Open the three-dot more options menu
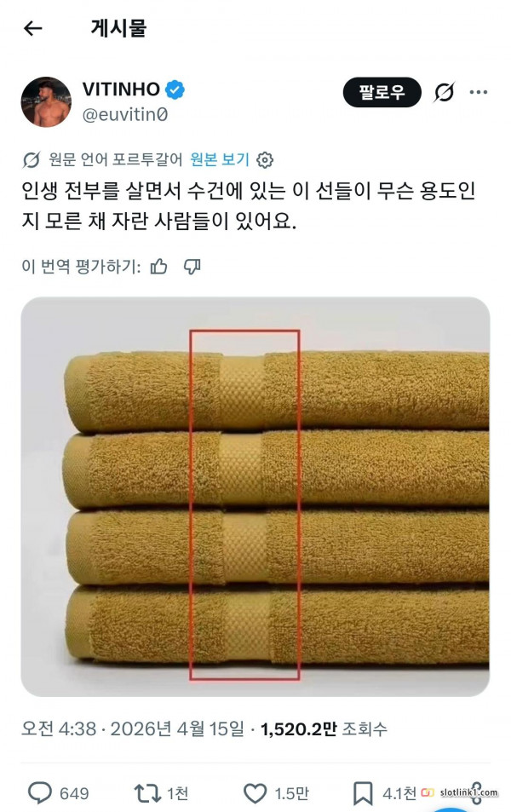The image size is (511, 812). point(479,92)
